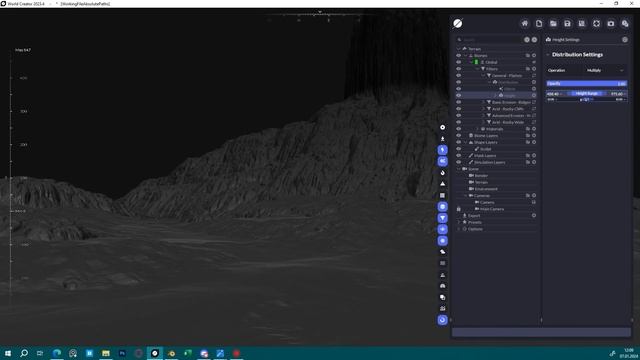The image size is (640, 360).
Task: Hide the Biomes layer with eye icon
Action: coord(458,56)
